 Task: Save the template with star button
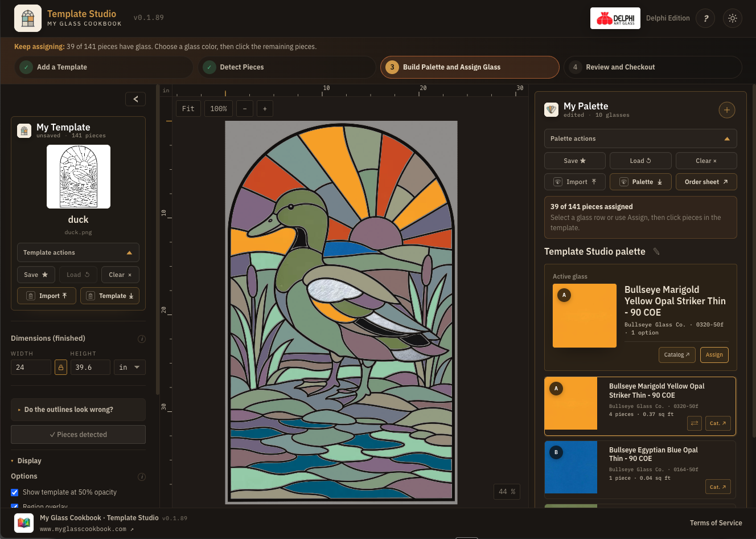(x=36, y=275)
